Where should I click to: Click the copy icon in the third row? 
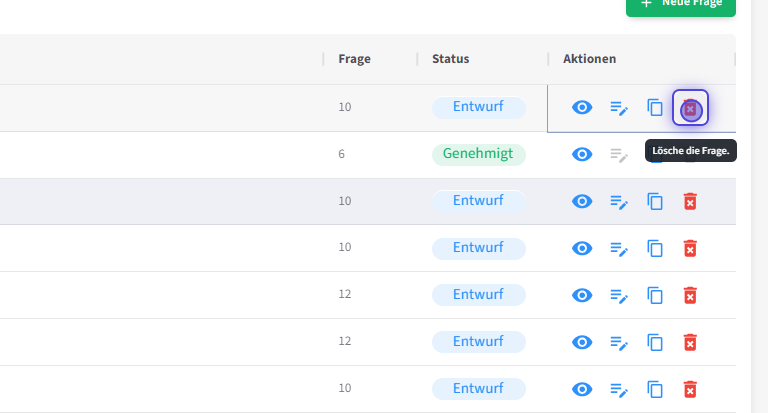(655, 201)
